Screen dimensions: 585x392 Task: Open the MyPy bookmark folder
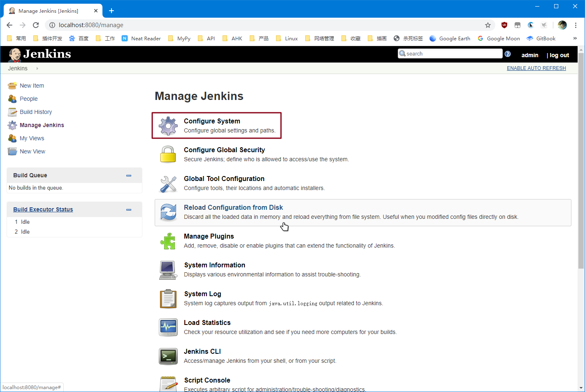coord(179,38)
